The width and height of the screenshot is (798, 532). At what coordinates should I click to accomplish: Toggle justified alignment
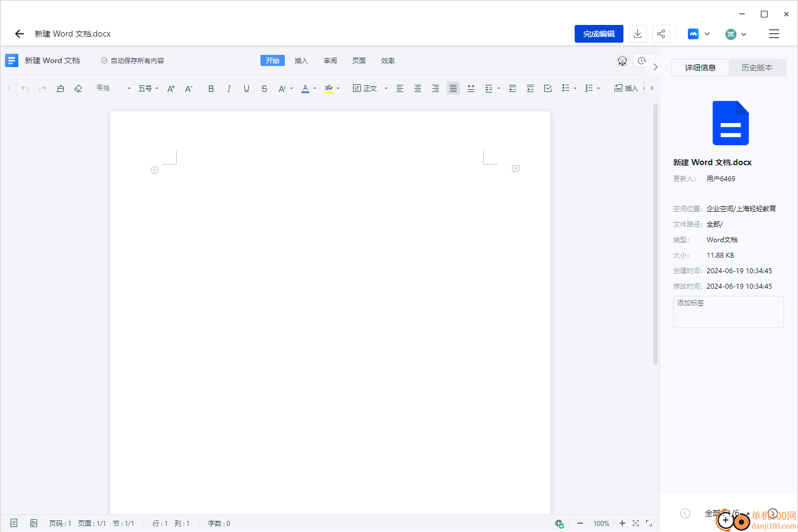453,89
